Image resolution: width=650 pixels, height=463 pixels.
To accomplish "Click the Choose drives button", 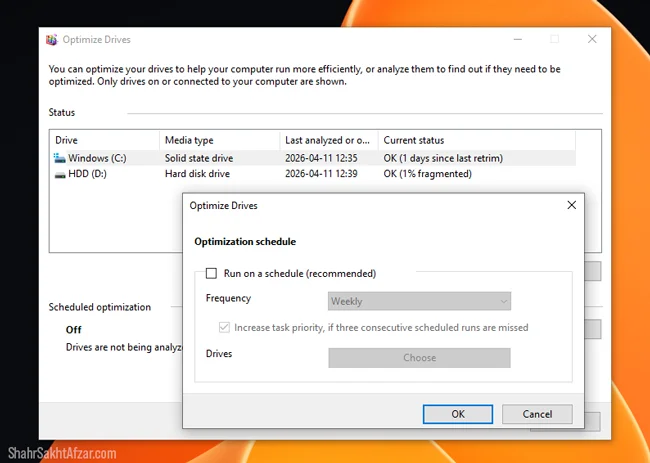I will point(419,358).
